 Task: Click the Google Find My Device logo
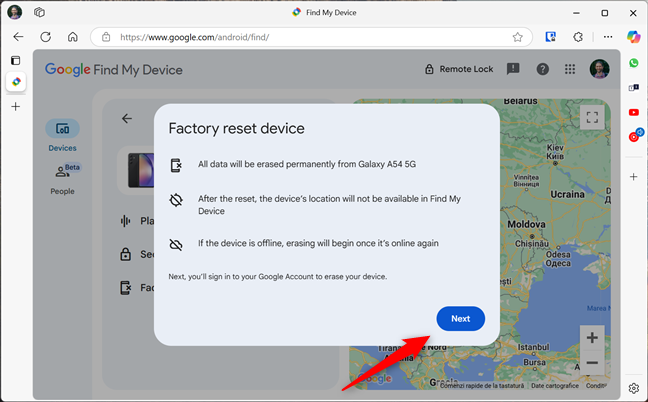tap(114, 69)
